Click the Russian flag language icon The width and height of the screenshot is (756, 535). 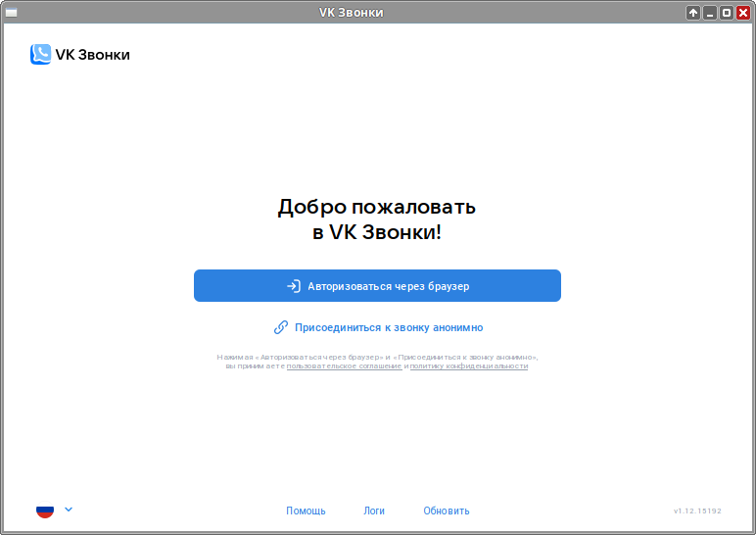coord(45,511)
